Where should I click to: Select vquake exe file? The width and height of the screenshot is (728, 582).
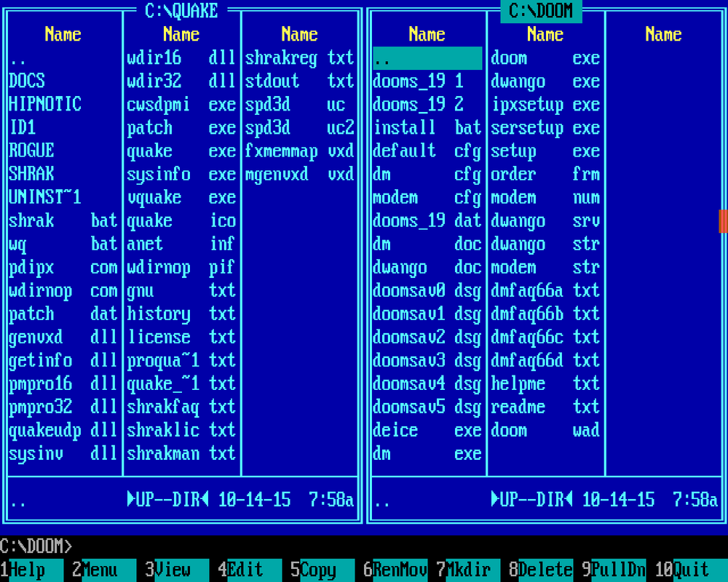point(181,198)
